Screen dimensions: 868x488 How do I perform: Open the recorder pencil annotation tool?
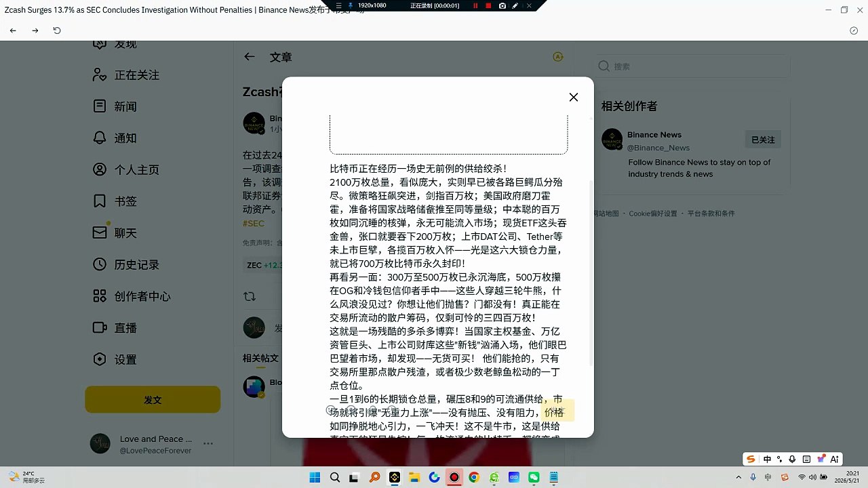pos(515,5)
